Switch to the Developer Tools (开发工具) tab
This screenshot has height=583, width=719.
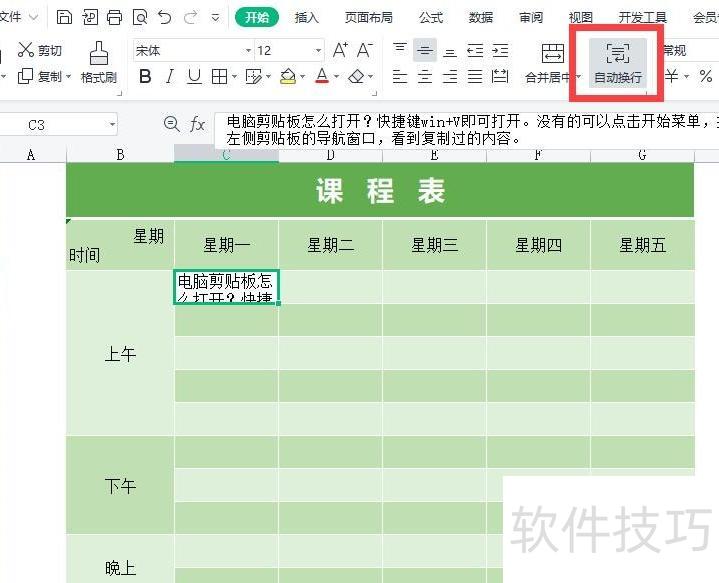[642, 17]
